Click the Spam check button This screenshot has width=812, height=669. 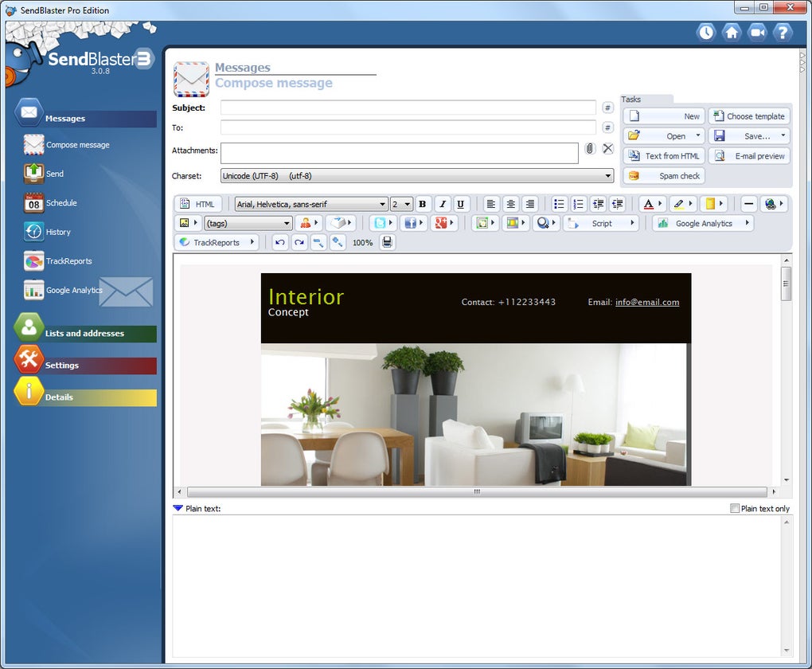point(664,176)
